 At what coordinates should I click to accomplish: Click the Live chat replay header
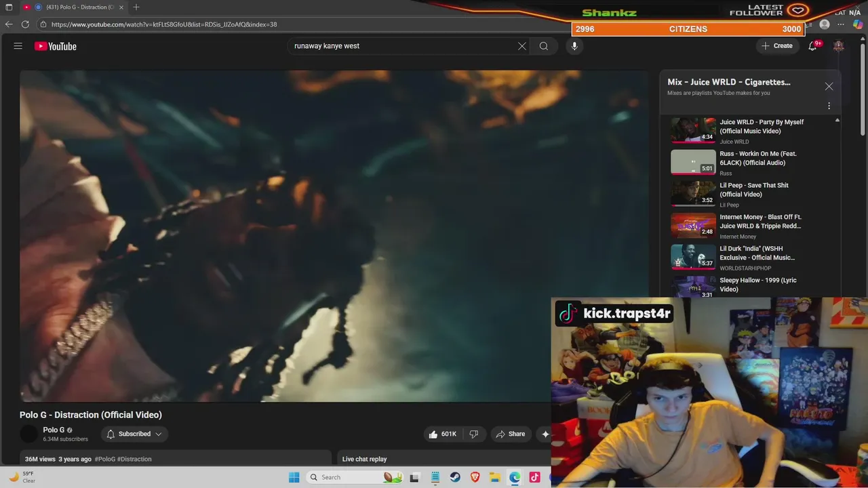[x=364, y=459]
